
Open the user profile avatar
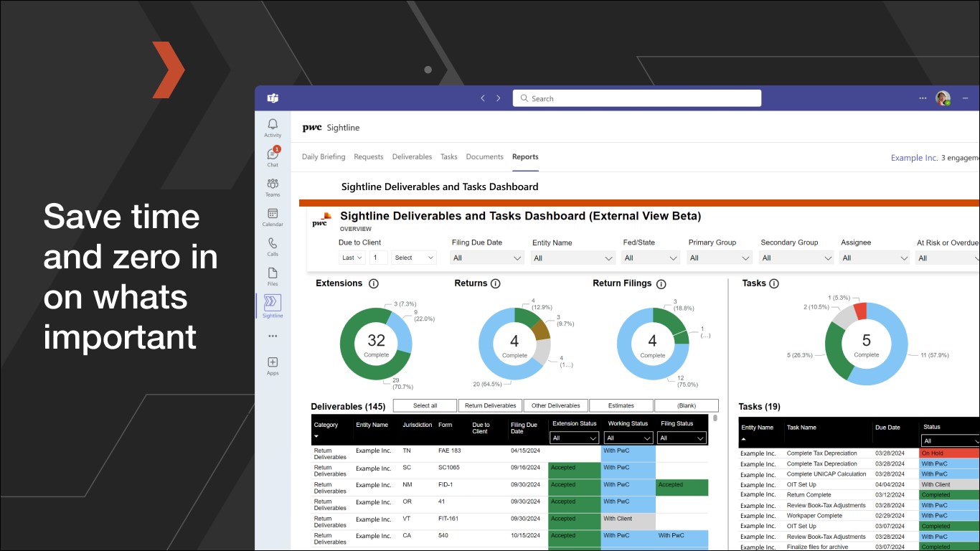[943, 98]
